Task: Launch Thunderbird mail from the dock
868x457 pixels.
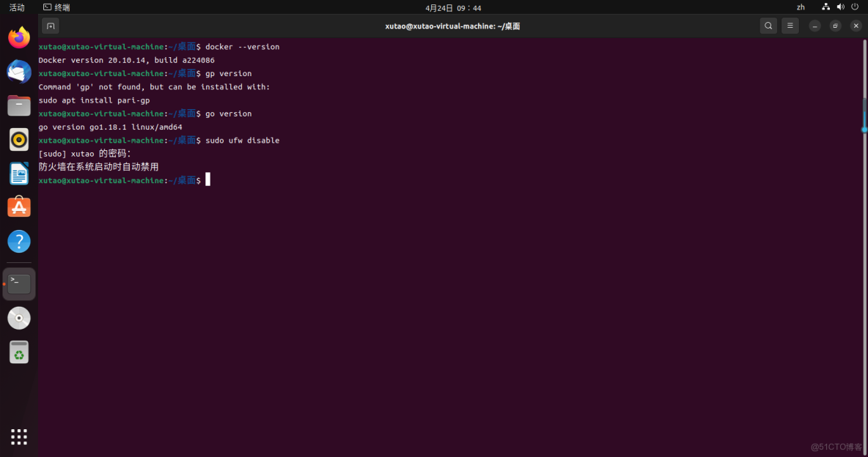Action: [19, 72]
